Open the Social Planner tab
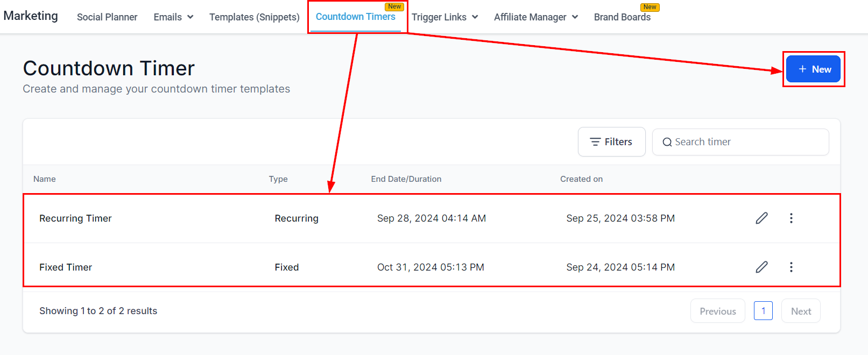Image resolution: width=868 pixels, height=355 pixels. click(x=107, y=17)
